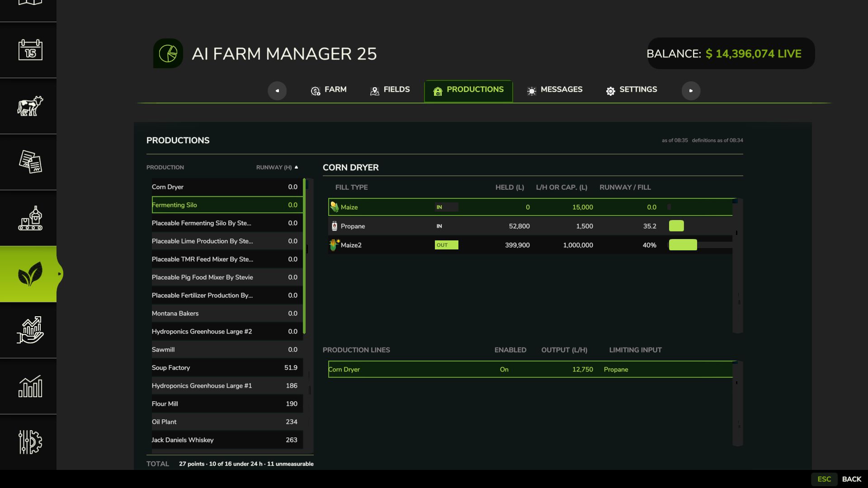The width and height of the screenshot is (868, 488).
Task: Click the Propane runway progress bar
Action: tap(676, 226)
